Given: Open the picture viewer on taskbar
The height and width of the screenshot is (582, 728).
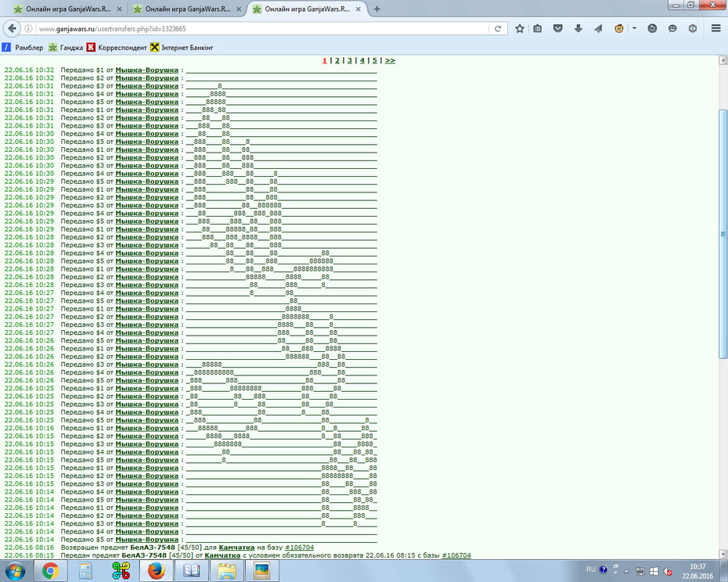Looking at the screenshot, I should 262,571.
